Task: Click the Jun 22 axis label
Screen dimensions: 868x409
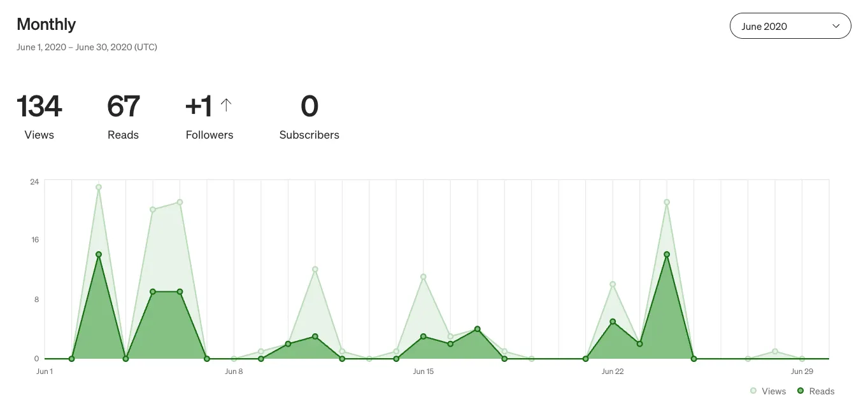Action: [x=613, y=371]
